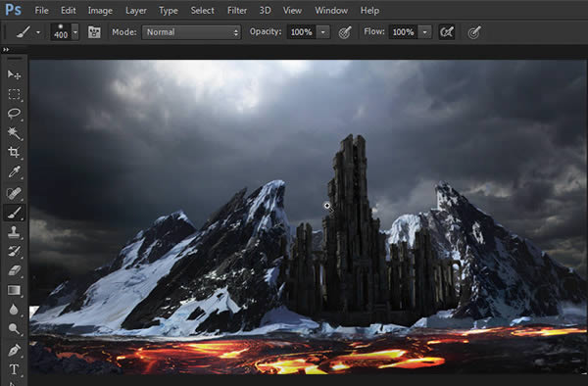Open the File menu
588x386 pixels.
click(41, 11)
